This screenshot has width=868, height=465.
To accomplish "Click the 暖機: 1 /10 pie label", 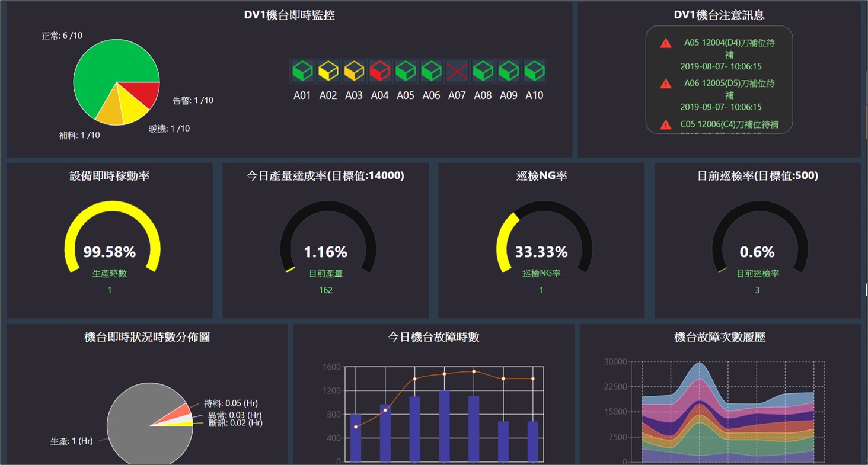I will pos(170,129).
